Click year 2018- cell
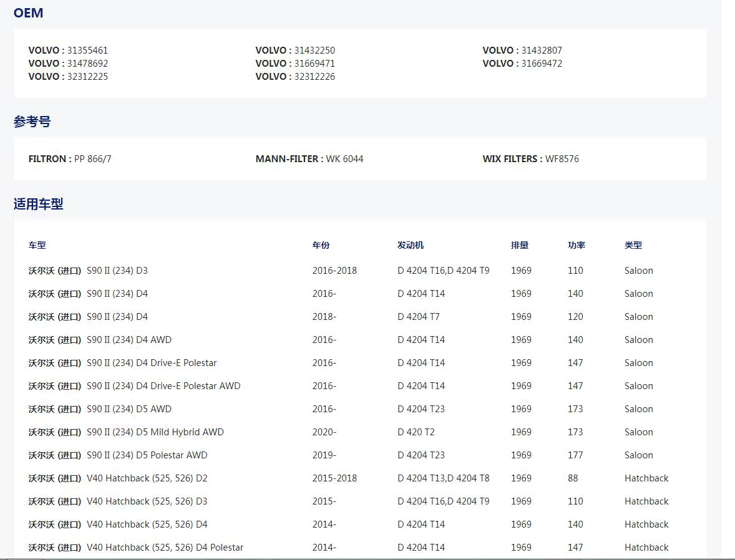Viewport: 735px width, 560px height. 324,317
